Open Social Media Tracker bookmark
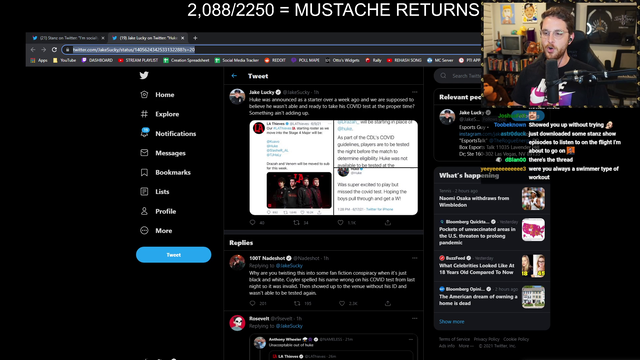640x360 pixels. (x=237, y=60)
